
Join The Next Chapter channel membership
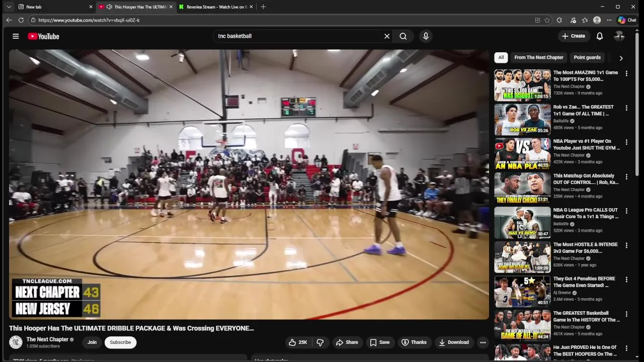(92, 342)
